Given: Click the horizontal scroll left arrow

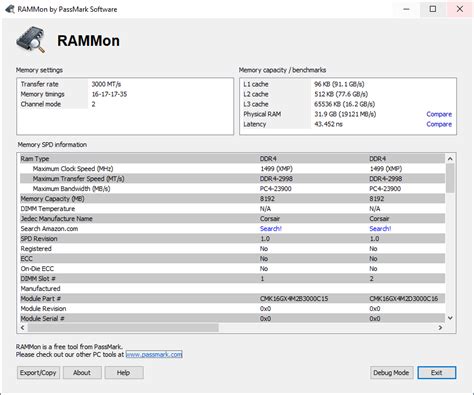Looking at the screenshot, I should pyautogui.click(x=22, y=328).
